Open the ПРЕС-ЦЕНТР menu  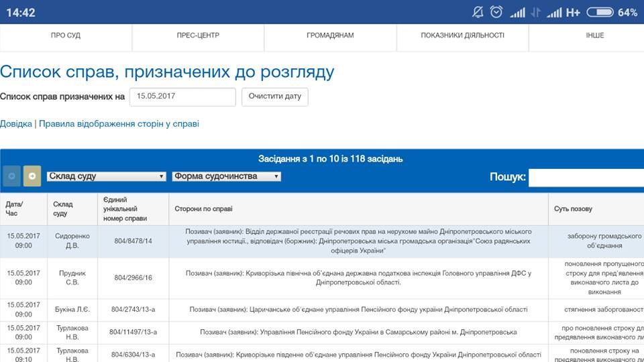(x=198, y=36)
